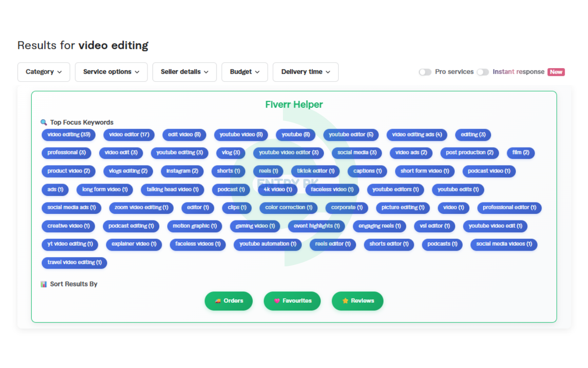Select the 'social media (3)' chip
Viewport: 588px width, 368px height.
357,153
